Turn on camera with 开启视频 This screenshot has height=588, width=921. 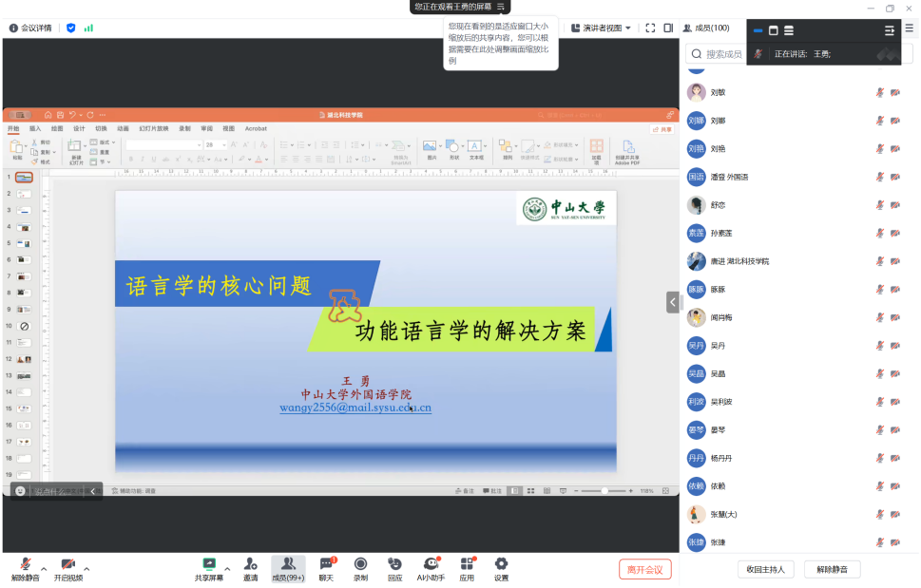tap(67, 567)
